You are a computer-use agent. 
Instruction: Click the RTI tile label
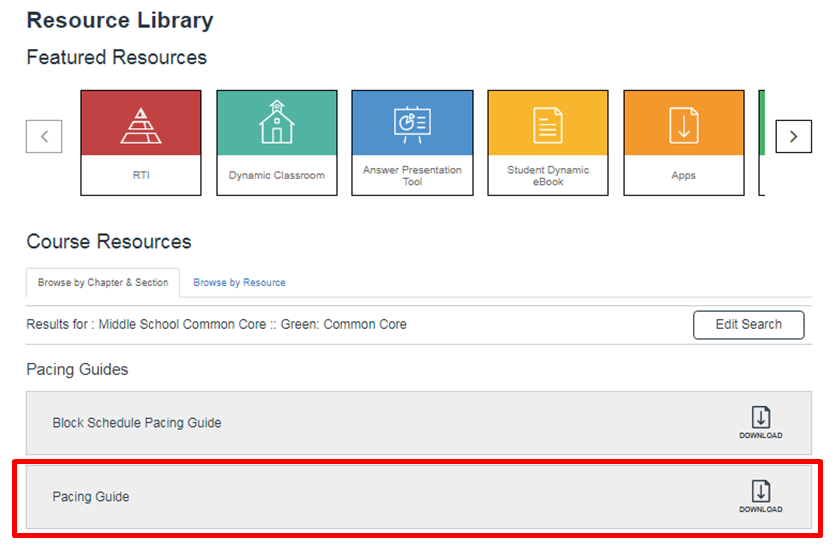pos(140,175)
